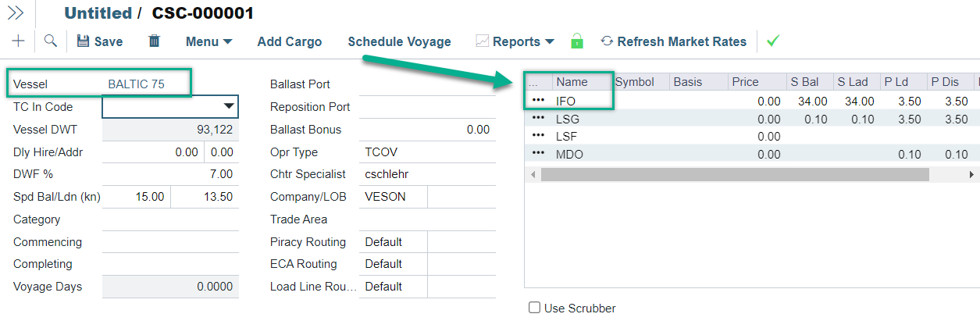Enable the Use Scrubber checkbox
This screenshot has height=321, width=980.
pyautogui.click(x=535, y=308)
